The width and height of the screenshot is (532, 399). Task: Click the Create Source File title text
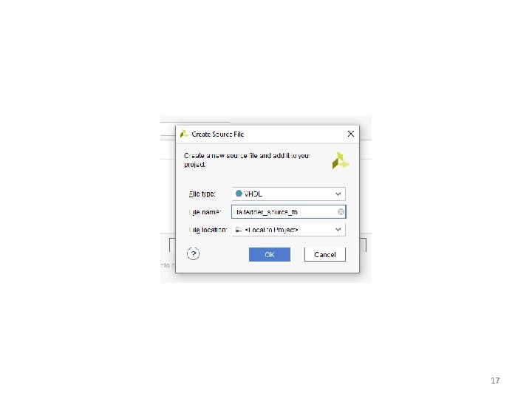pos(217,134)
